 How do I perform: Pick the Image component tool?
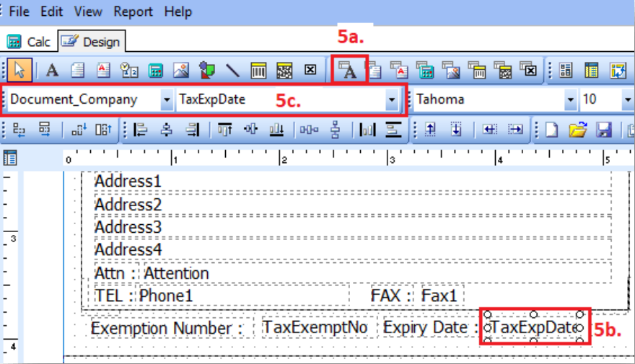tap(181, 71)
